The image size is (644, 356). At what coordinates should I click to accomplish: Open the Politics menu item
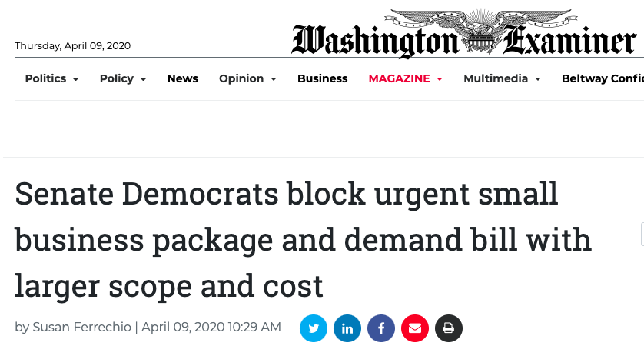pos(45,78)
